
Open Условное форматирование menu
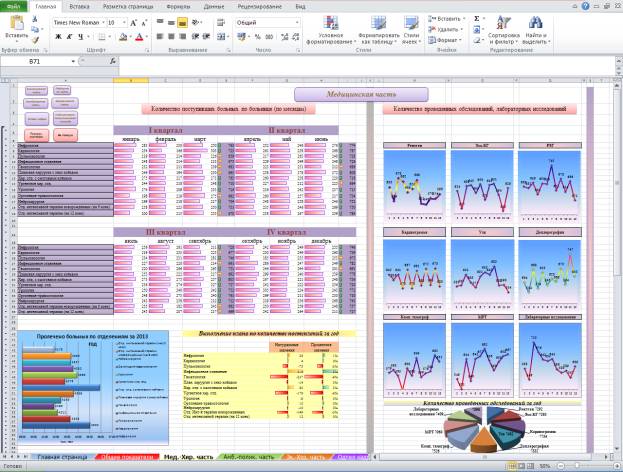337,27
